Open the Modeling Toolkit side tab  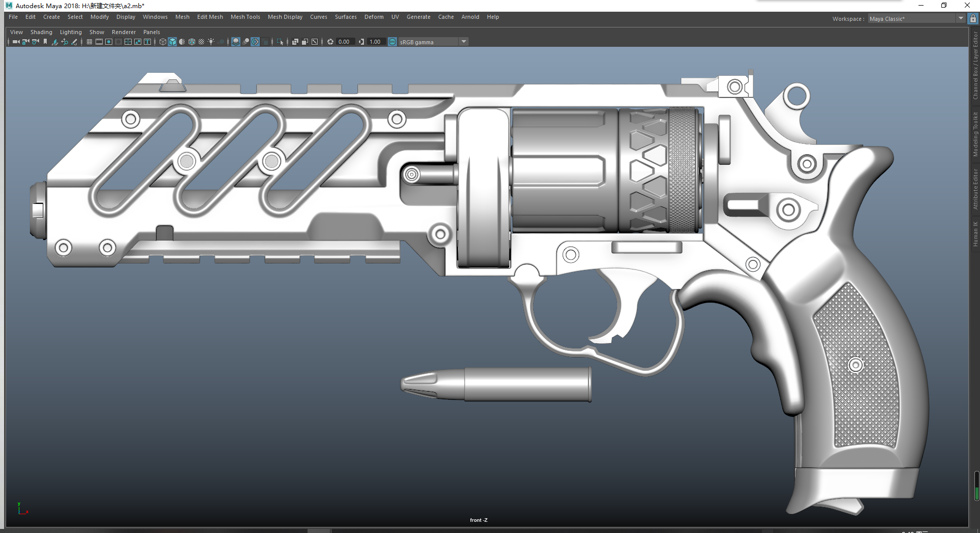click(975, 134)
